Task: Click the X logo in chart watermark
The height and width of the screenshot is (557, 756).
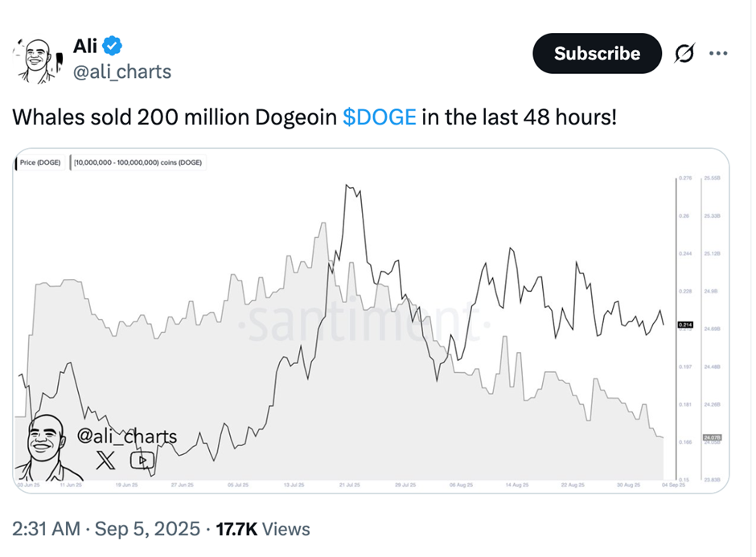Action: coord(106,461)
